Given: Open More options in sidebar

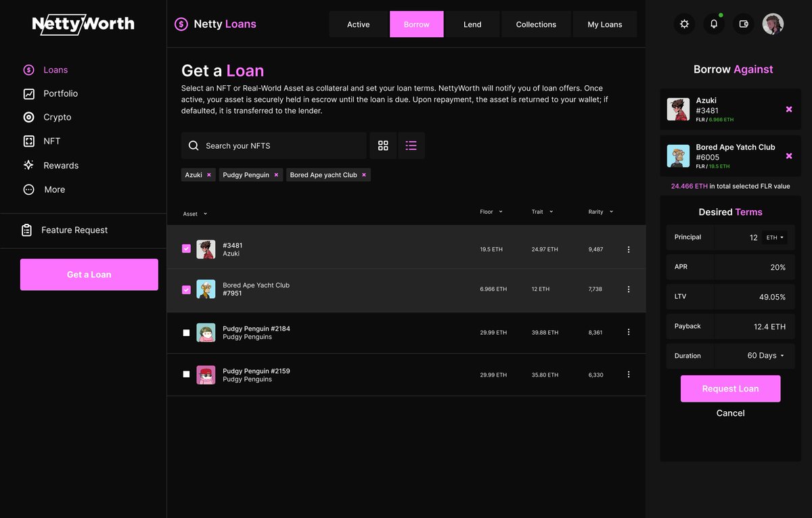Looking at the screenshot, I should pos(44,189).
